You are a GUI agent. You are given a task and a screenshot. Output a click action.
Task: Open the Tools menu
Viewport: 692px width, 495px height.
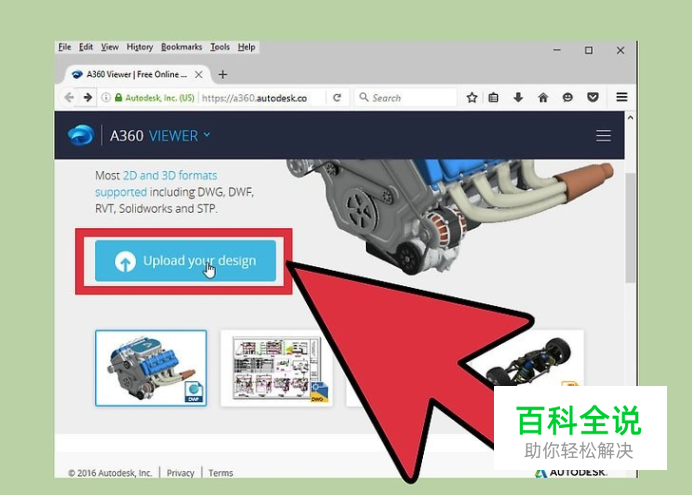coord(220,47)
